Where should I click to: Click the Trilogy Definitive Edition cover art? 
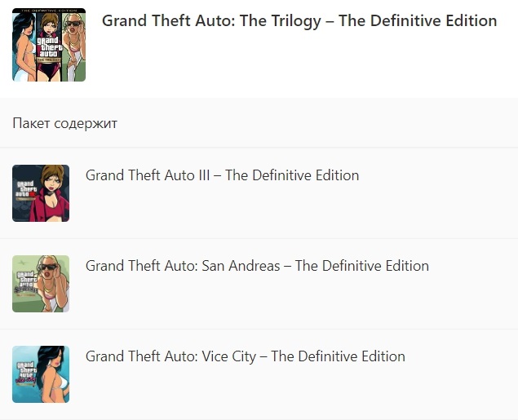[x=49, y=45]
